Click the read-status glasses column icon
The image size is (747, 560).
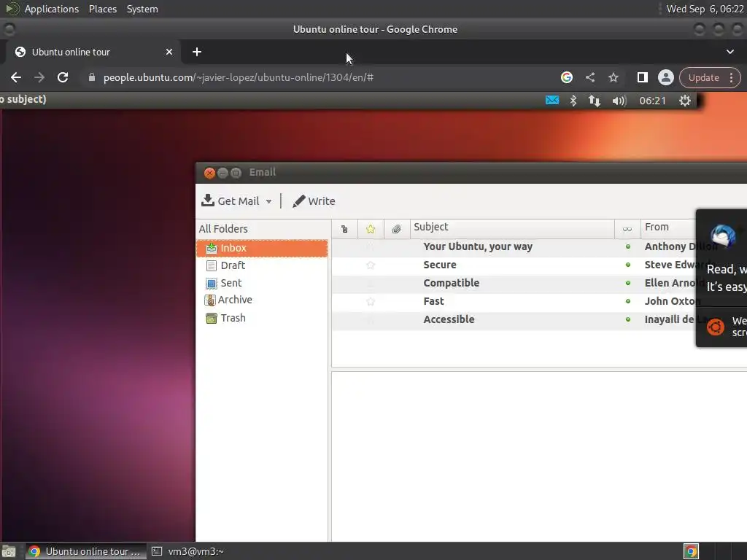(627, 229)
